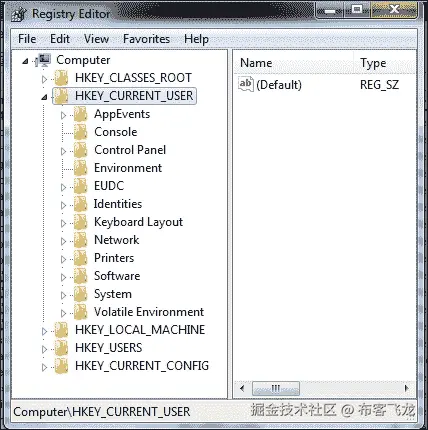Expand the System key arrow
The height and width of the screenshot is (430, 428).
(x=63, y=295)
